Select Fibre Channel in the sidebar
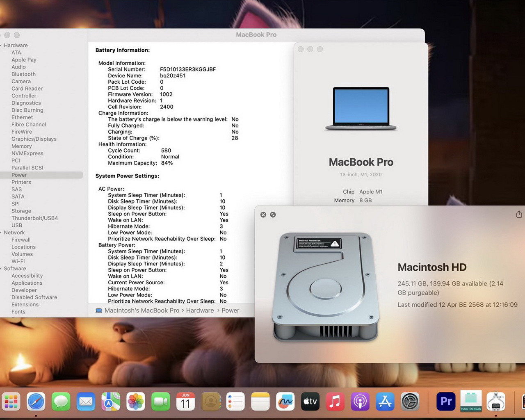Image resolution: width=525 pixels, height=420 pixels. tap(29, 124)
